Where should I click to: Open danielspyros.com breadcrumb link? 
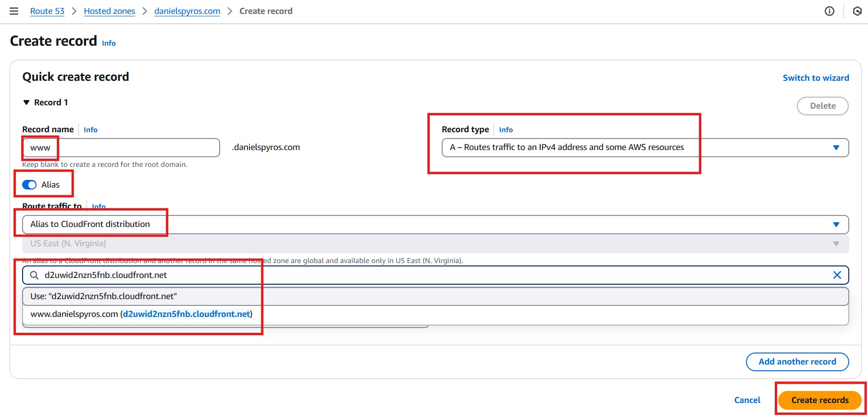pyautogui.click(x=187, y=11)
